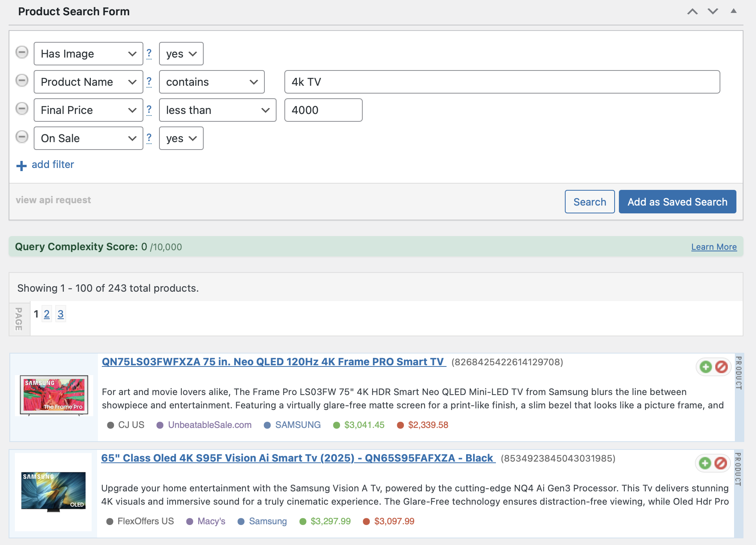Block the 65" Class Oled S95F product

point(720,463)
